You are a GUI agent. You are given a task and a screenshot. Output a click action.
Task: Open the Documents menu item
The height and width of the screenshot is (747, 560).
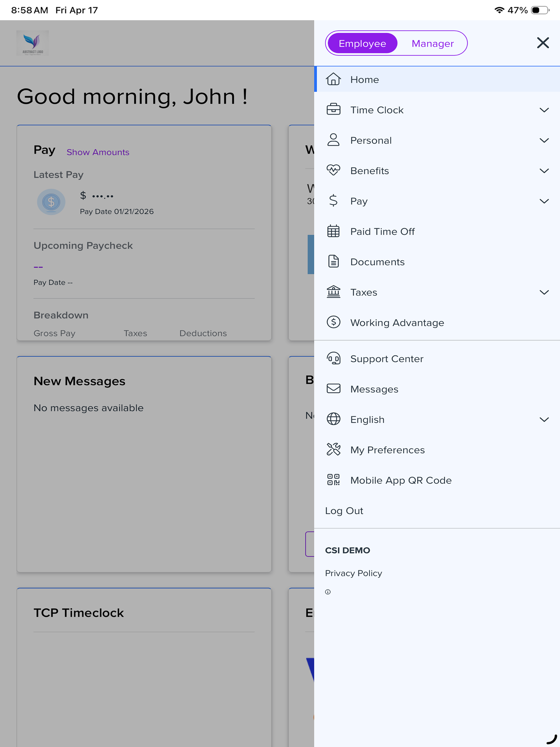(437, 262)
